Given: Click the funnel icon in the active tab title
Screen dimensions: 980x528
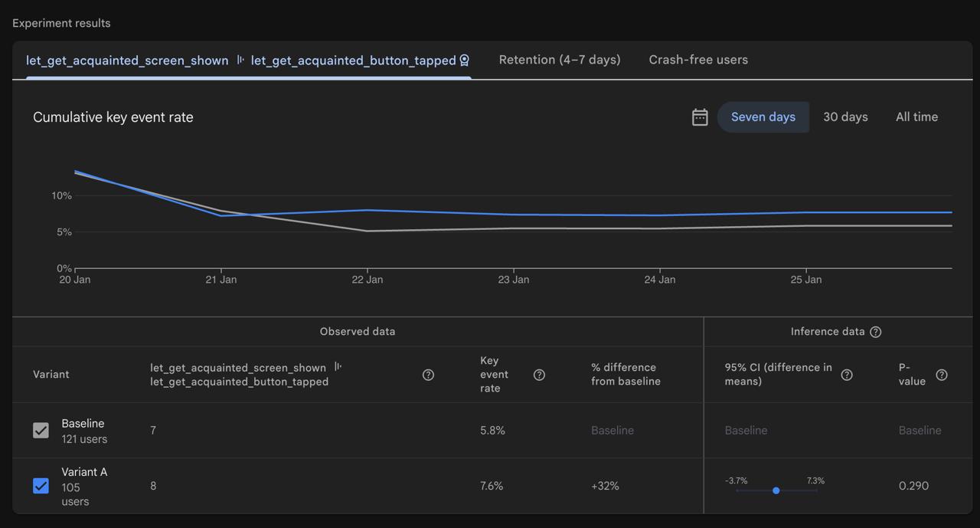Looking at the screenshot, I should tap(240, 60).
